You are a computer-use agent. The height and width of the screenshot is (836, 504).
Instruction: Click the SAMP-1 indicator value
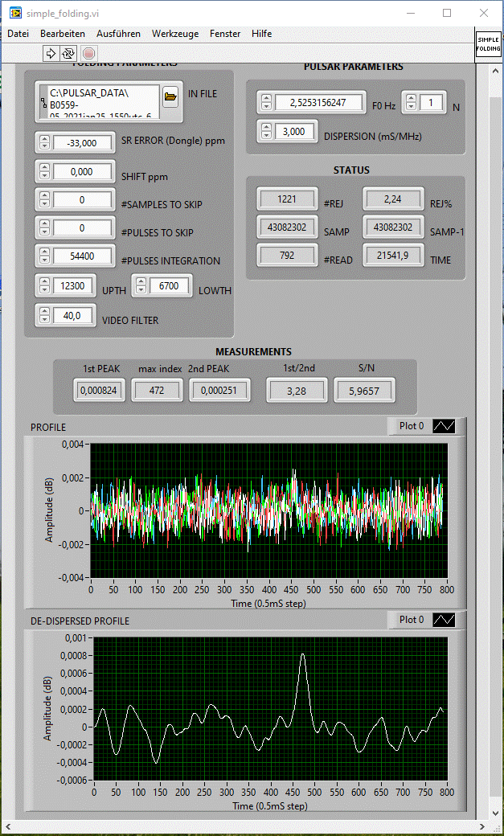(x=394, y=227)
